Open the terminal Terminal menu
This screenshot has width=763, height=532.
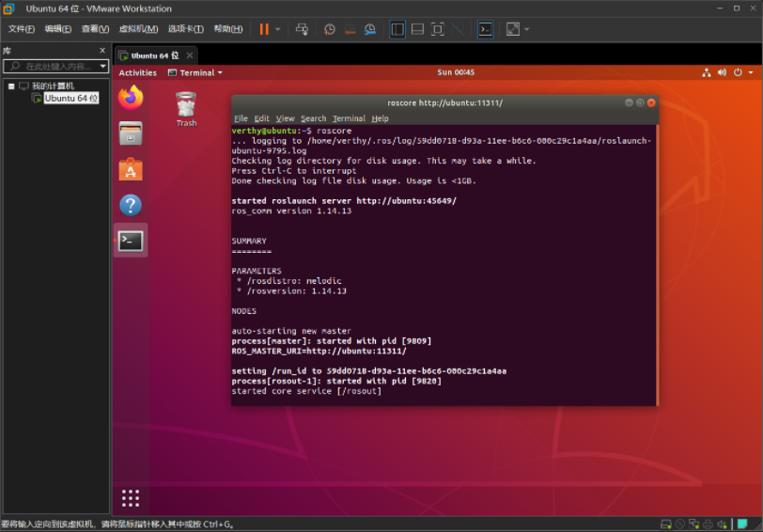tap(349, 118)
